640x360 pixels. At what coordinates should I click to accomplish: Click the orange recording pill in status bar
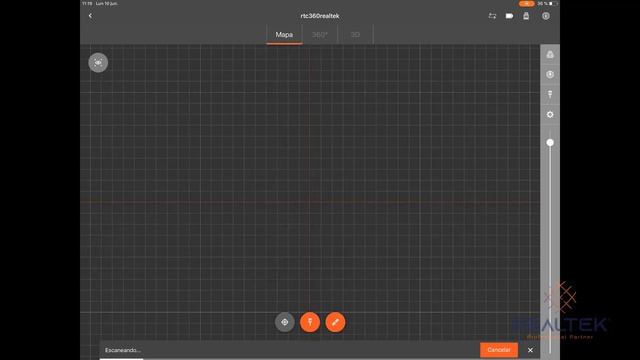click(527, 3)
